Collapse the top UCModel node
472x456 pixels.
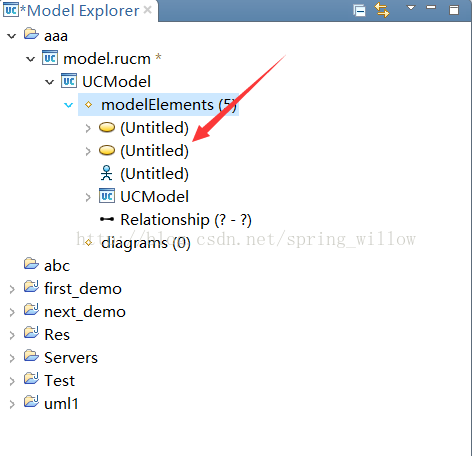[50, 82]
